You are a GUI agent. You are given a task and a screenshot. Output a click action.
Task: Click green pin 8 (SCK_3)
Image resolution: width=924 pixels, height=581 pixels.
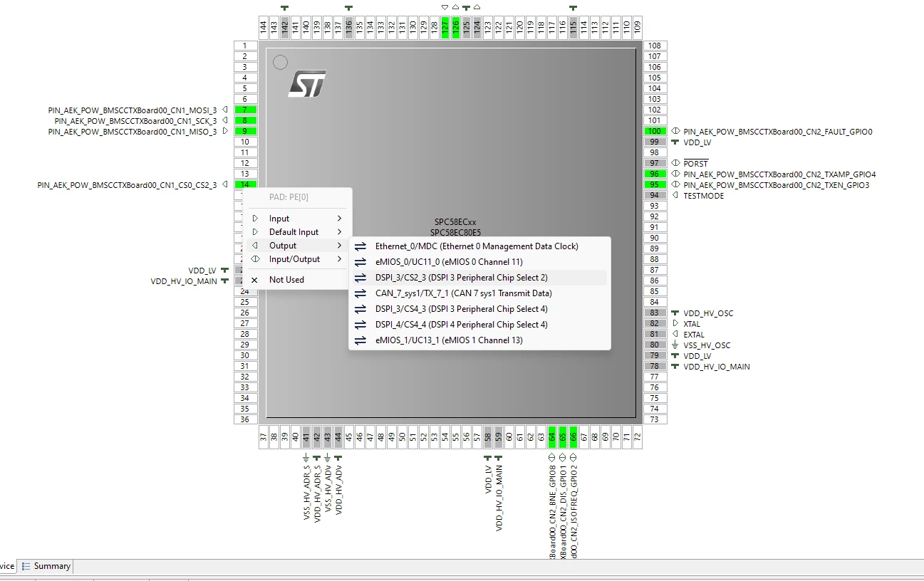(245, 120)
